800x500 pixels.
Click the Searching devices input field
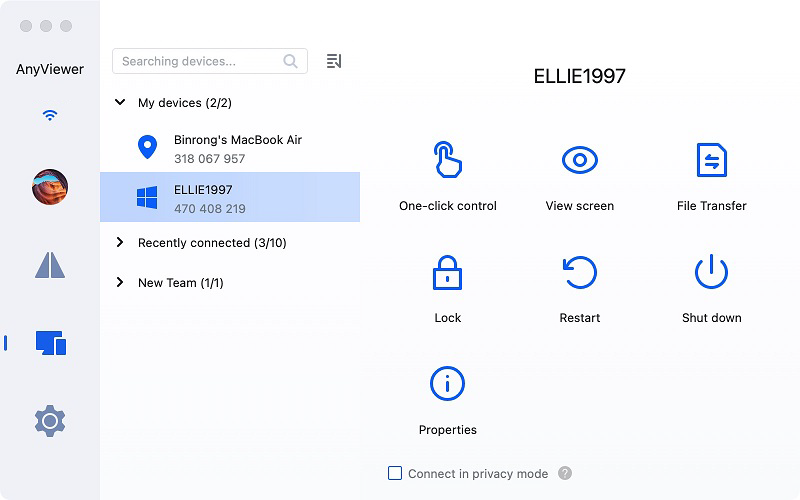200,61
